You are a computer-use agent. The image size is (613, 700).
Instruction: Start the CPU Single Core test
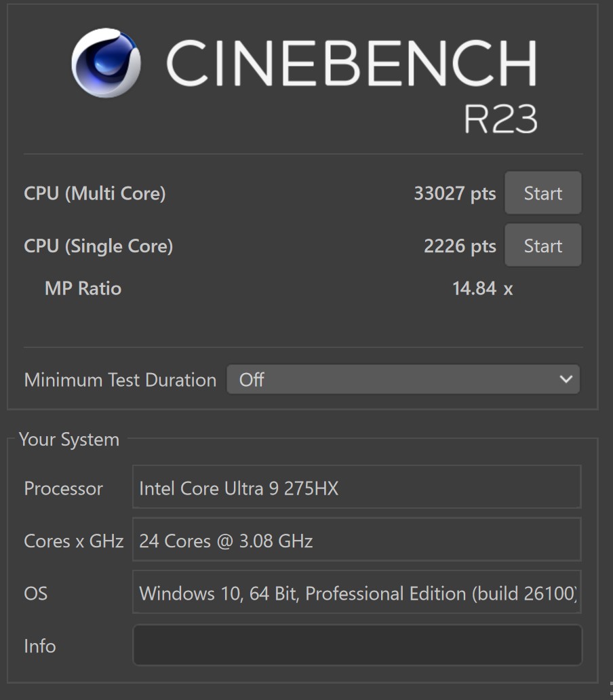542,246
